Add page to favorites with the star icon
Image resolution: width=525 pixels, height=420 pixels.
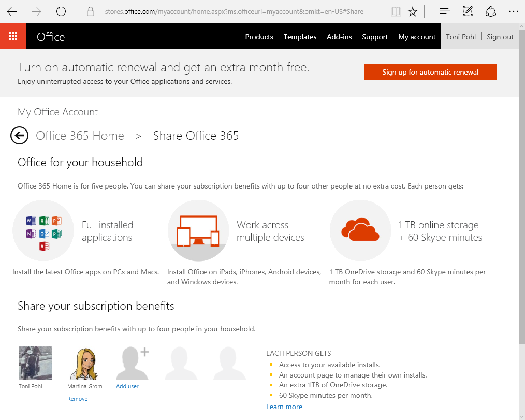coord(413,11)
